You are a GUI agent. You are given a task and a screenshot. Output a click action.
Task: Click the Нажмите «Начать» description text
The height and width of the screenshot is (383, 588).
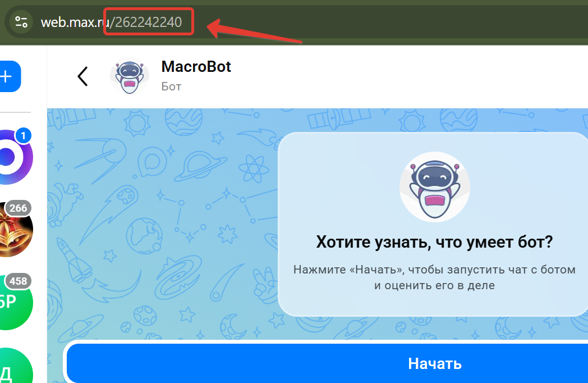[x=434, y=277]
